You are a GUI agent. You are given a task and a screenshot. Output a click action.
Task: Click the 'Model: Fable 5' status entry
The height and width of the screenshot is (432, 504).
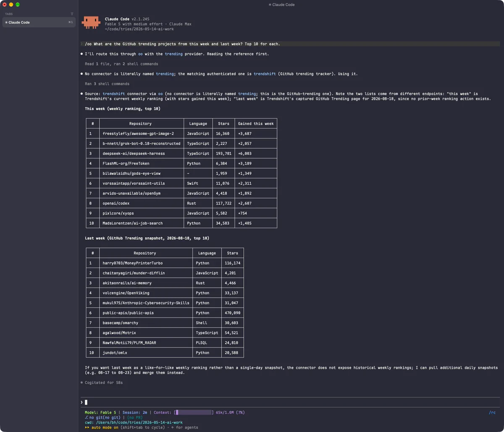pyautogui.click(x=100, y=413)
